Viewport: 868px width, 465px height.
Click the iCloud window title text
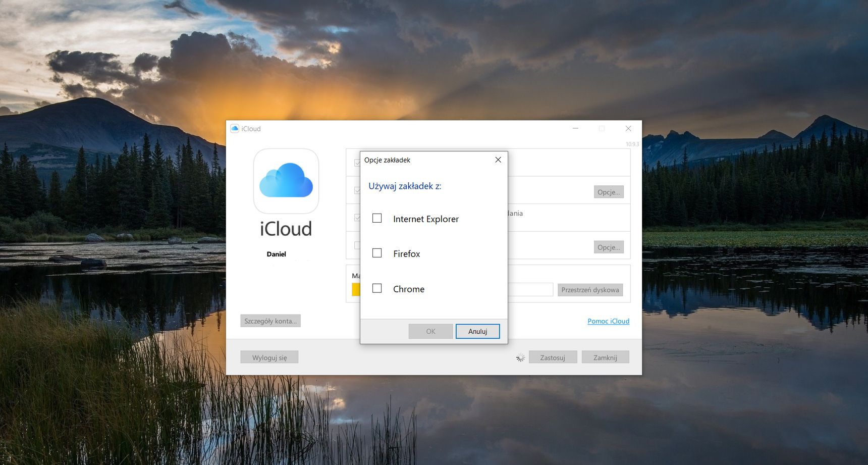[251, 129]
